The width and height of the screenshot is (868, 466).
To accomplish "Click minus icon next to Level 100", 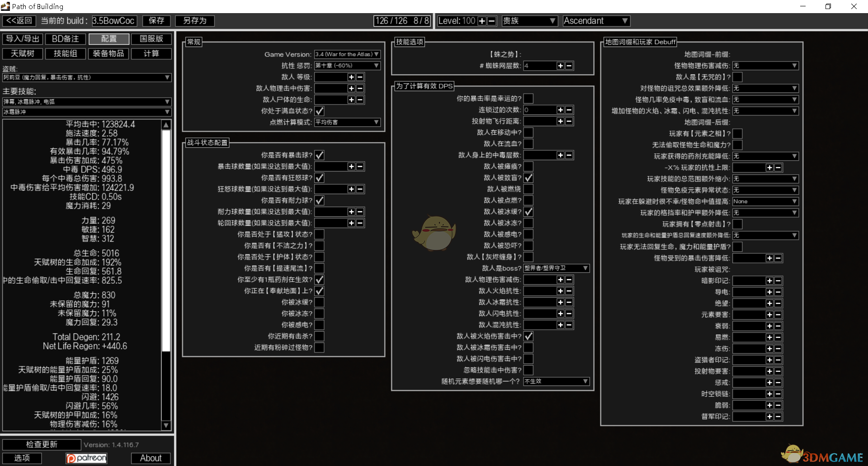I will (491, 21).
